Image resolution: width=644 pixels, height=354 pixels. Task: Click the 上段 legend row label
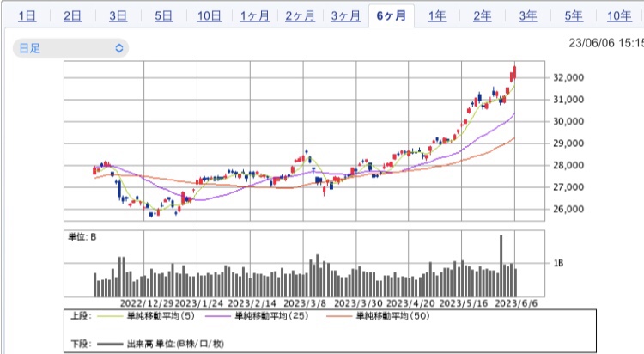click(81, 315)
